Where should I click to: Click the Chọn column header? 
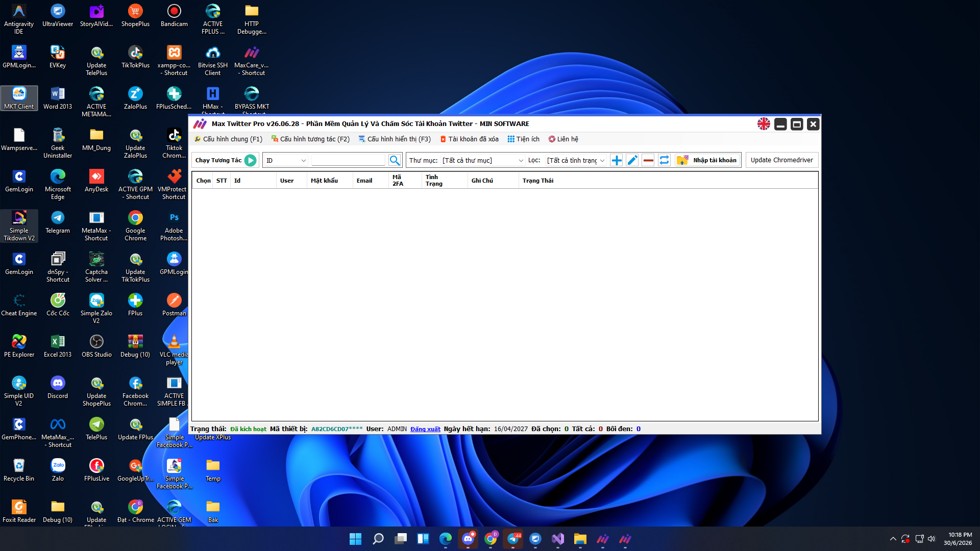click(203, 181)
